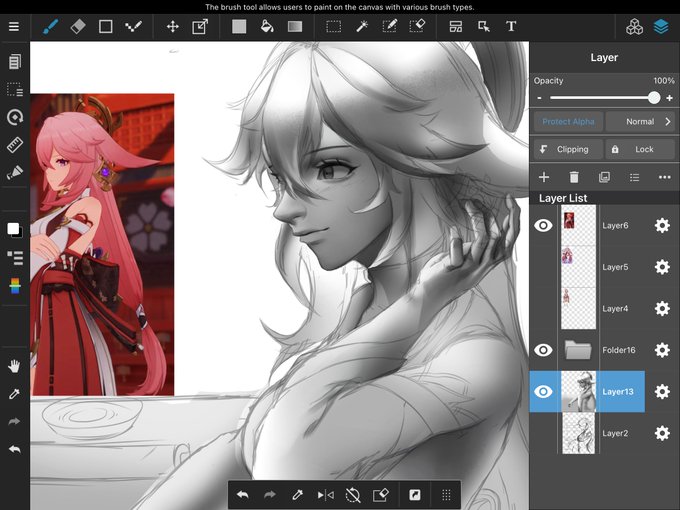Click undo in bottom shortcut bar
This screenshot has height=510, width=680.
point(243,494)
